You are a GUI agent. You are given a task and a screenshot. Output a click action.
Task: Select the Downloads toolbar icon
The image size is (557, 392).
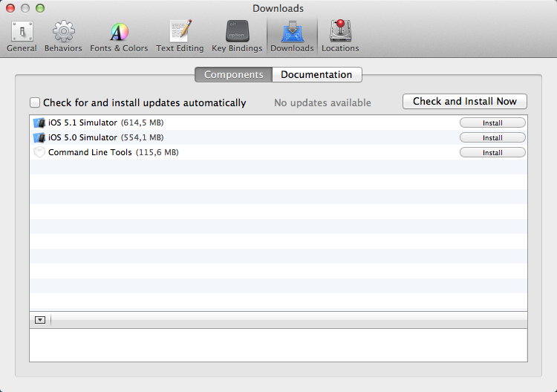click(292, 36)
